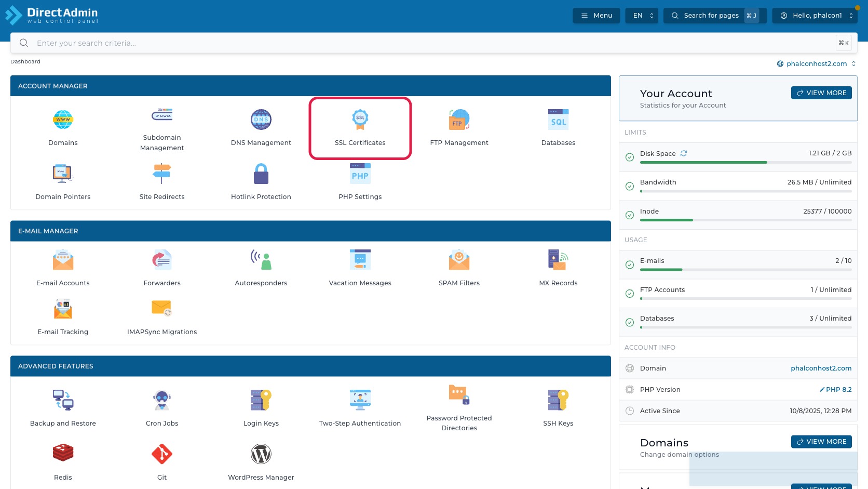
Task: Open the Git icon
Action: click(x=162, y=454)
